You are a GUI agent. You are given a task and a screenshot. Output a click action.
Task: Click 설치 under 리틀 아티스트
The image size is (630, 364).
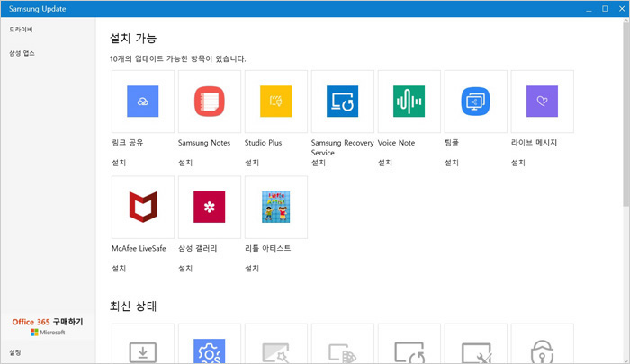click(x=252, y=268)
